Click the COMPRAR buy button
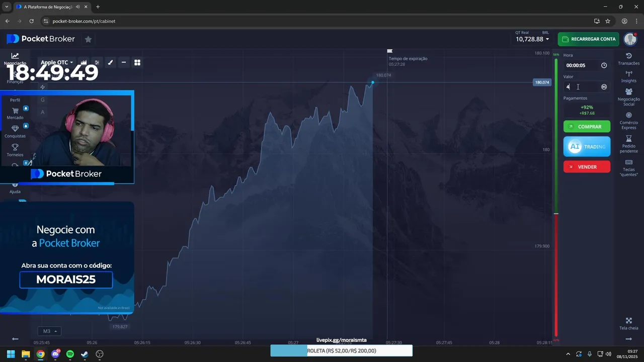Viewport: 644px width, 362px height. (587, 127)
